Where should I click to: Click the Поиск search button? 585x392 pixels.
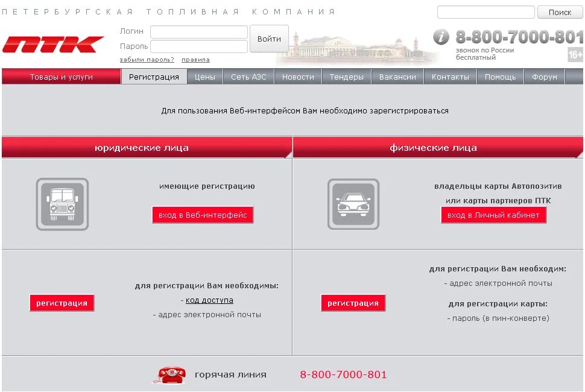coord(560,11)
